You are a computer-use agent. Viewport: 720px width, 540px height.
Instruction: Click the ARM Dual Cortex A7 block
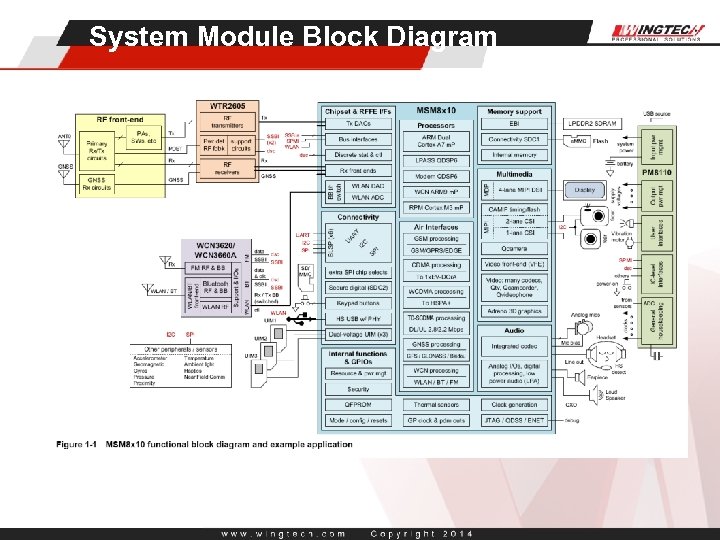tap(436, 141)
